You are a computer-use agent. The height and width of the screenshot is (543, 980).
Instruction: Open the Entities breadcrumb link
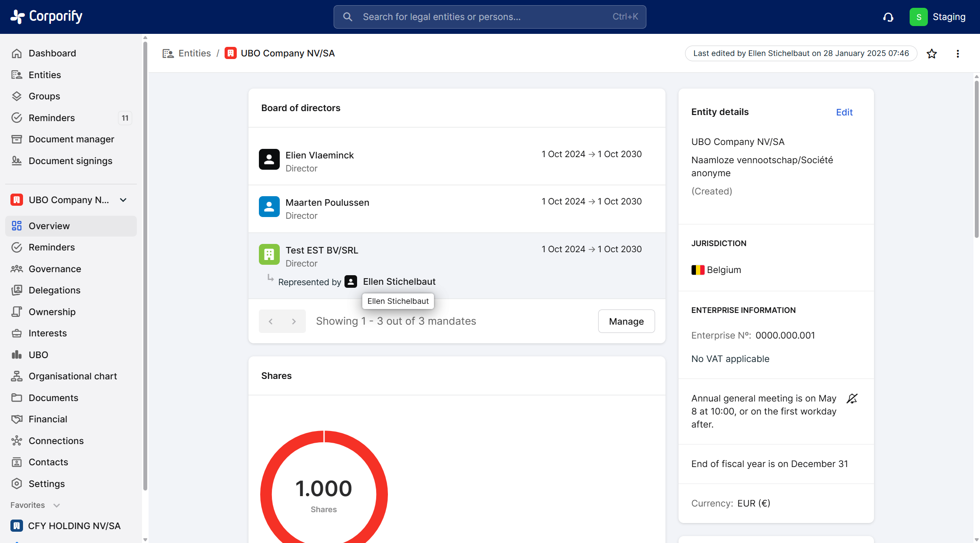click(x=194, y=53)
